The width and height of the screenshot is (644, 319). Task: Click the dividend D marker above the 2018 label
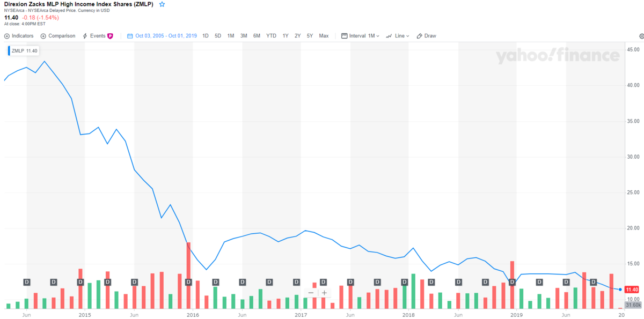point(404,282)
